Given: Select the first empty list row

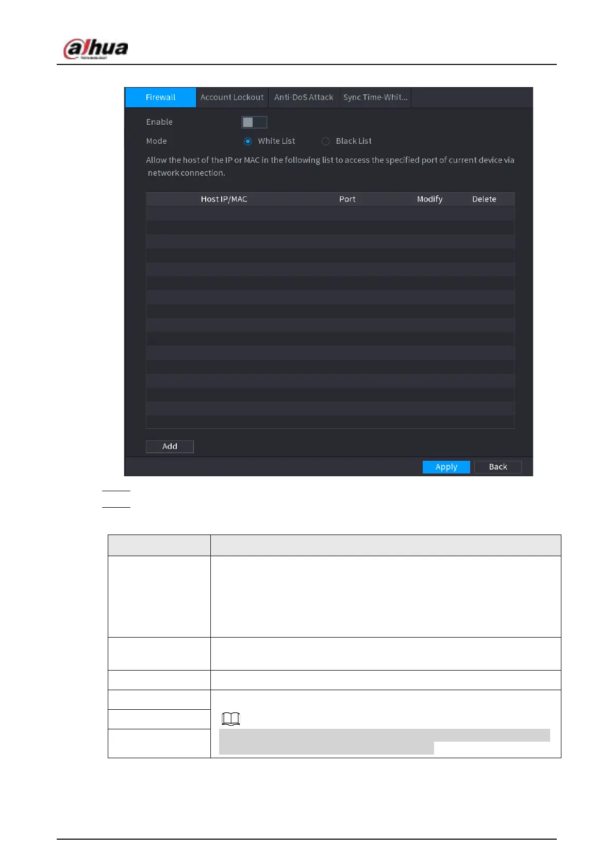Looking at the screenshot, I should pos(330,213).
